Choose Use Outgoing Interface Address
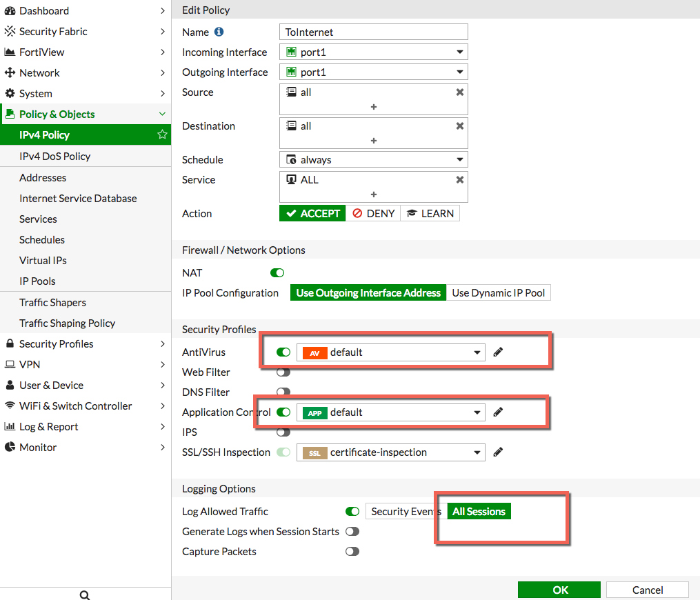 tap(368, 292)
